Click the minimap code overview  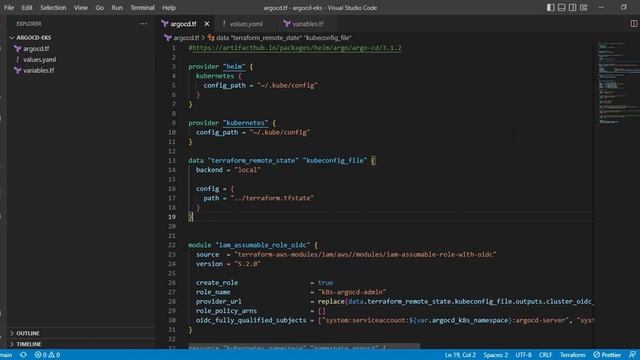click(x=617, y=82)
